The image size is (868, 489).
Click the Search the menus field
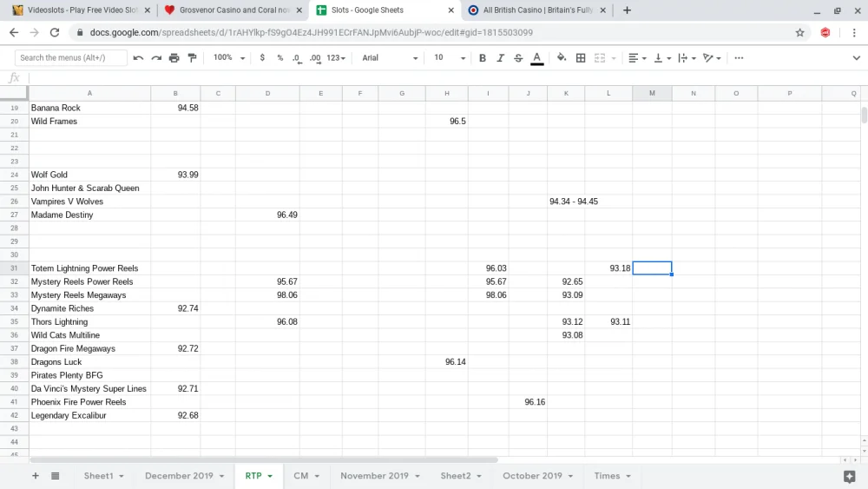click(x=70, y=57)
